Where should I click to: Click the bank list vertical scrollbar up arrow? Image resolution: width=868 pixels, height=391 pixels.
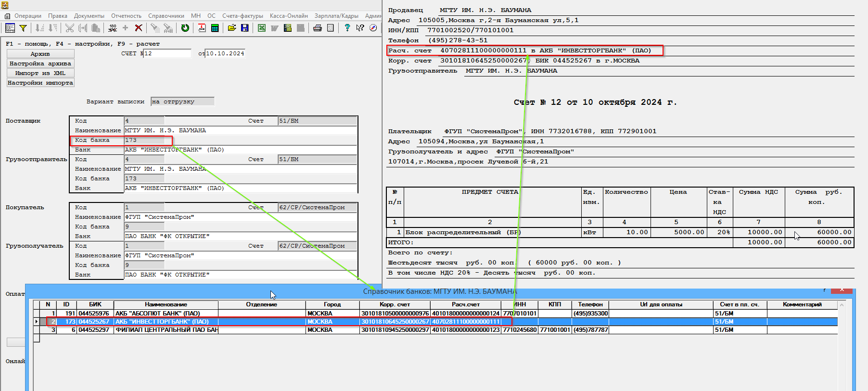click(842, 305)
